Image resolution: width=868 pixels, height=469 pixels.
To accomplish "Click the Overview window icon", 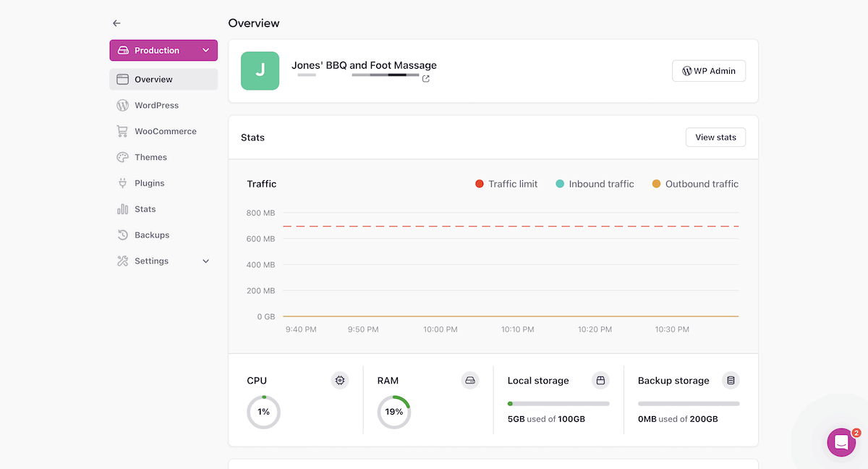I will pyautogui.click(x=123, y=80).
